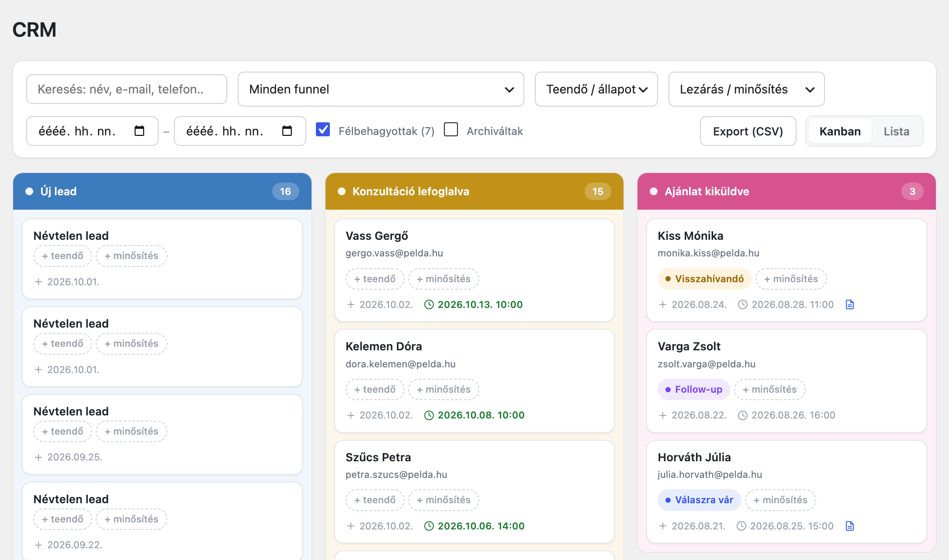
Task: Open the Teendő / állapot dropdown
Action: click(596, 89)
